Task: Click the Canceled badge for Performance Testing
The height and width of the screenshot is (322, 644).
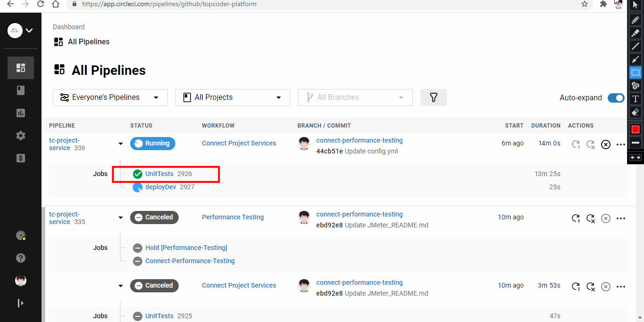Action: (x=154, y=217)
